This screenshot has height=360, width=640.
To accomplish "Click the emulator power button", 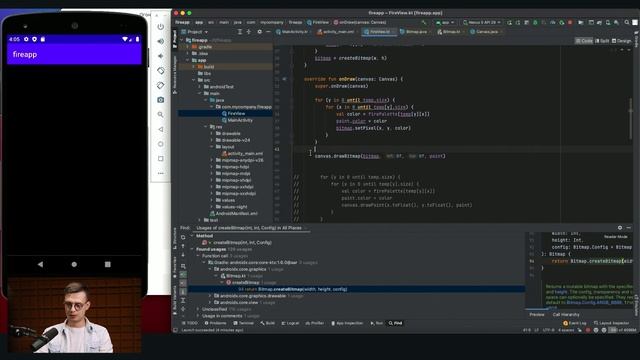I will coord(161,27).
